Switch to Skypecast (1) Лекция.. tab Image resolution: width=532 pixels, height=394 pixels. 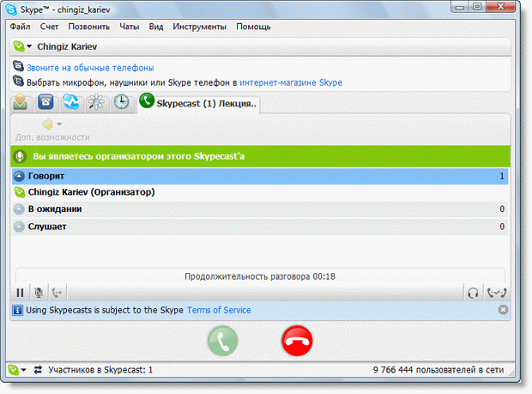pos(198,103)
